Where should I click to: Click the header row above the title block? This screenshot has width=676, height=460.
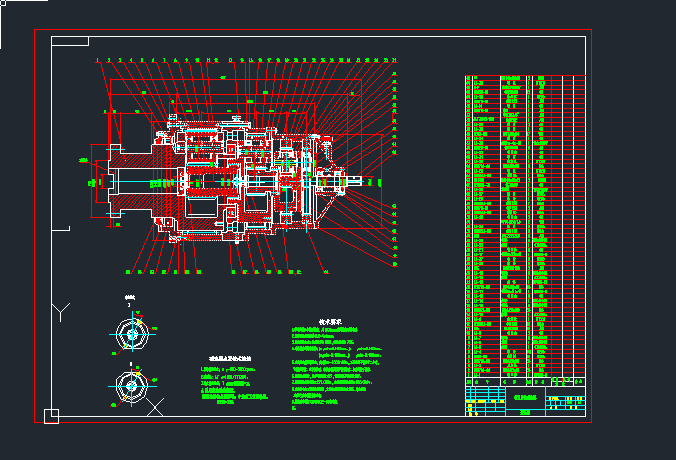coord(525,381)
